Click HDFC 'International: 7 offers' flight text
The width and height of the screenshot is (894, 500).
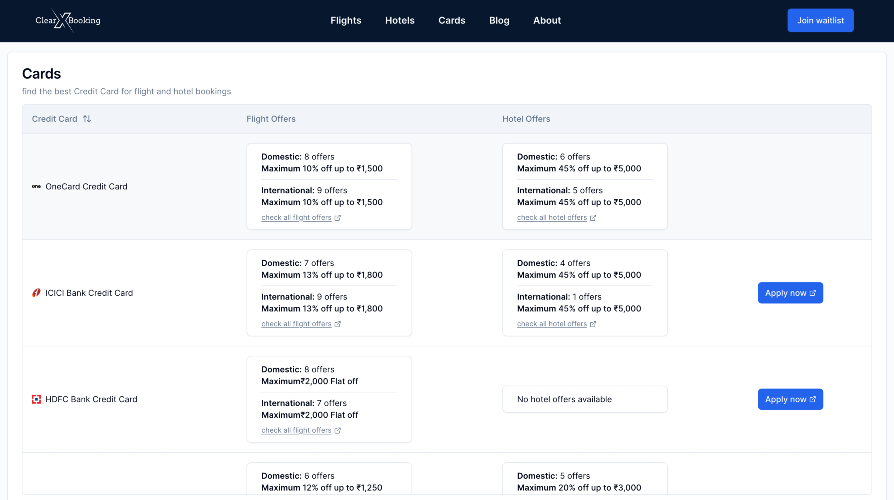tap(304, 403)
